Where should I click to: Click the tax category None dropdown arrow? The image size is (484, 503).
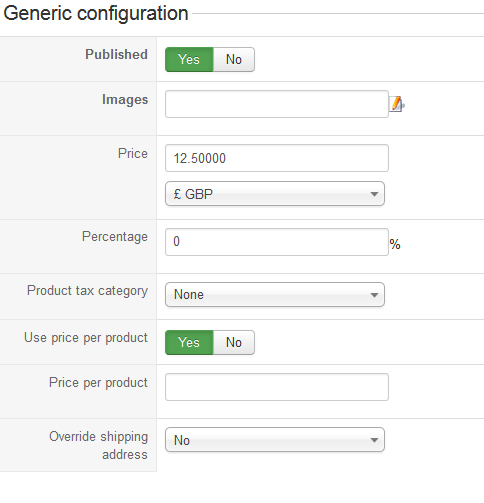pos(374,295)
